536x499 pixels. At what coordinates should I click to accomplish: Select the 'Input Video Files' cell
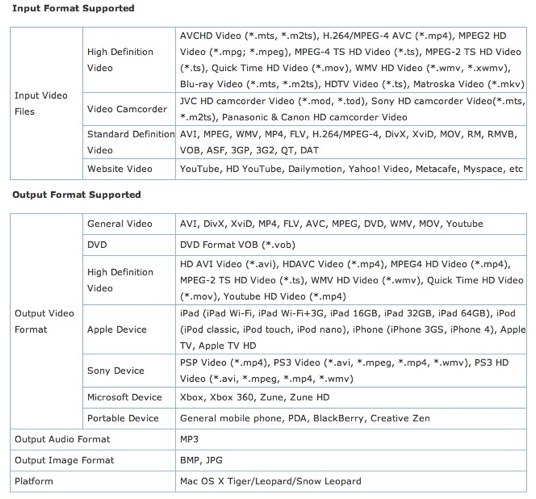[x=46, y=103]
